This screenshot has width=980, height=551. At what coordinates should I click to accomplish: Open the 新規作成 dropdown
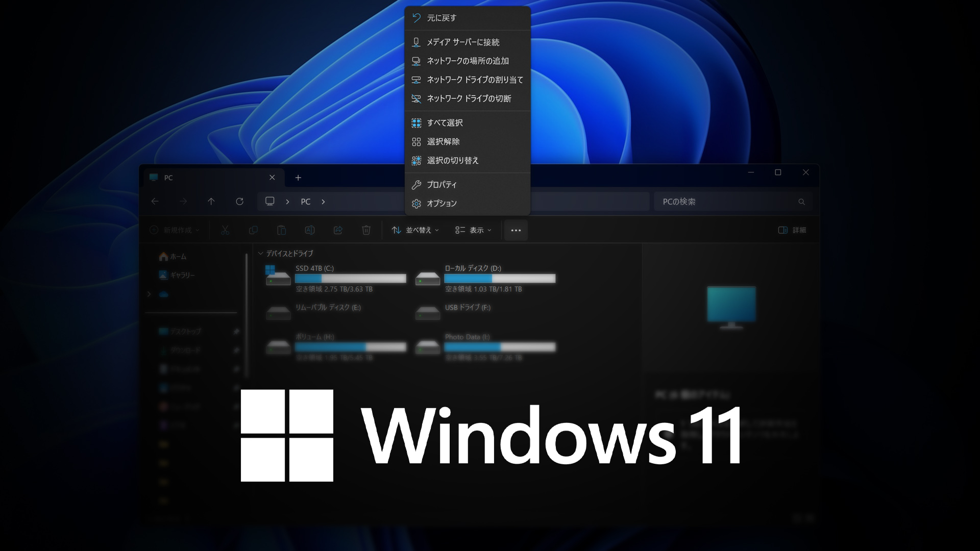(x=175, y=230)
